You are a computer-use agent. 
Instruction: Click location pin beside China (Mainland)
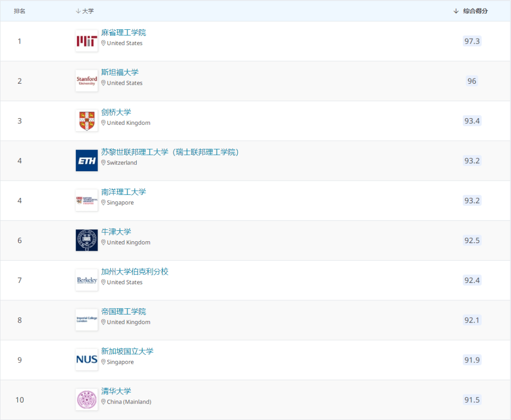(x=103, y=402)
